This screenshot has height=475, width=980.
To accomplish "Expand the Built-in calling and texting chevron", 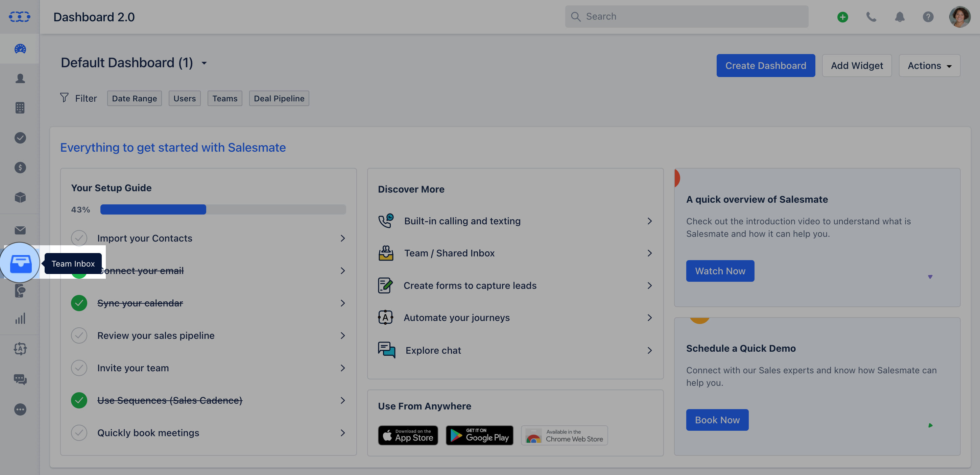I will click(x=649, y=221).
